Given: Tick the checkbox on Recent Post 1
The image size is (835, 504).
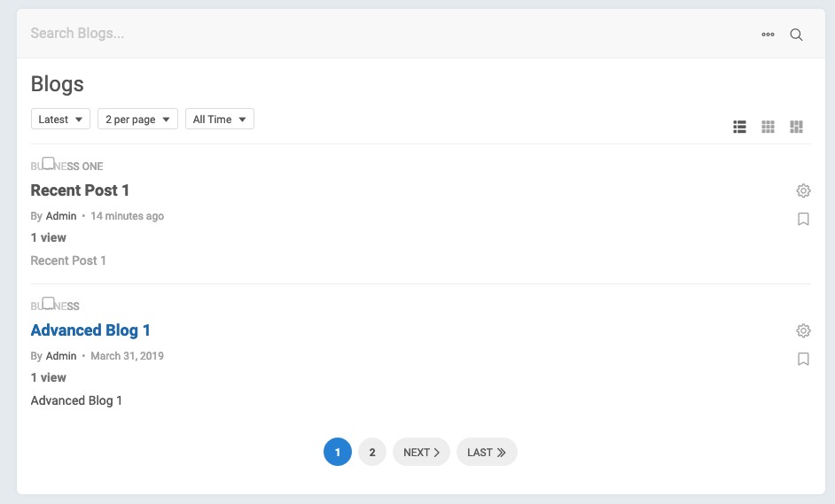Looking at the screenshot, I should [x=49, y=164].
